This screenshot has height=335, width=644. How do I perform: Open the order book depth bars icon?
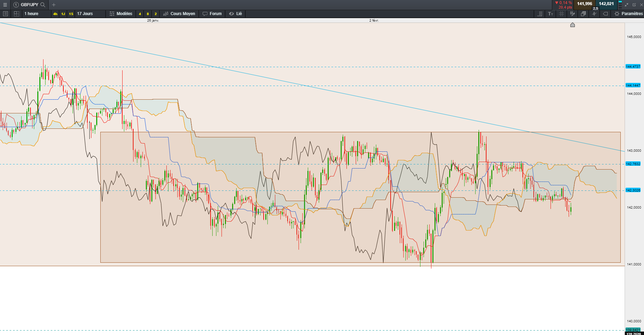click(620, 5)
